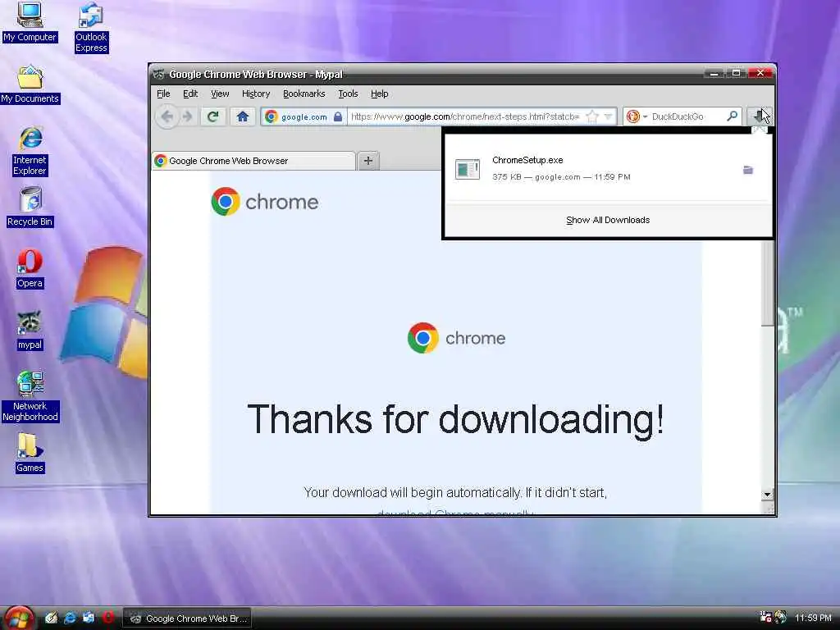Click the Internet Explorer quick launch icon

pos(70,618)
